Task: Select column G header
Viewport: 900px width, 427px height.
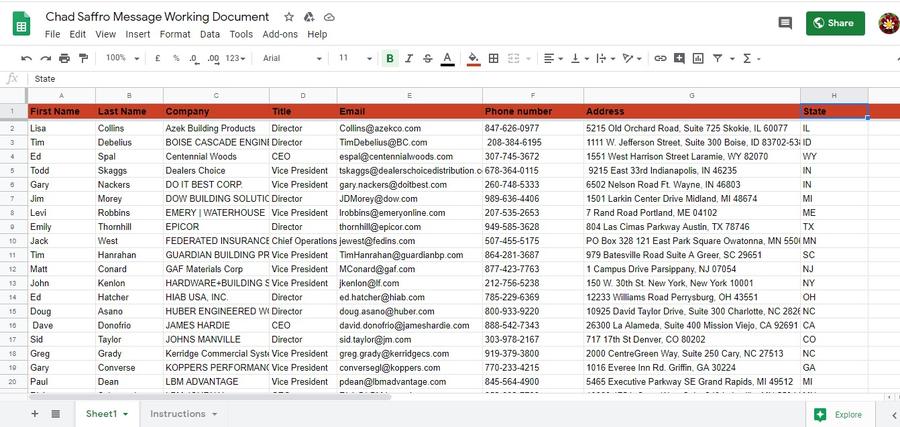Action: tap(692, 95)
